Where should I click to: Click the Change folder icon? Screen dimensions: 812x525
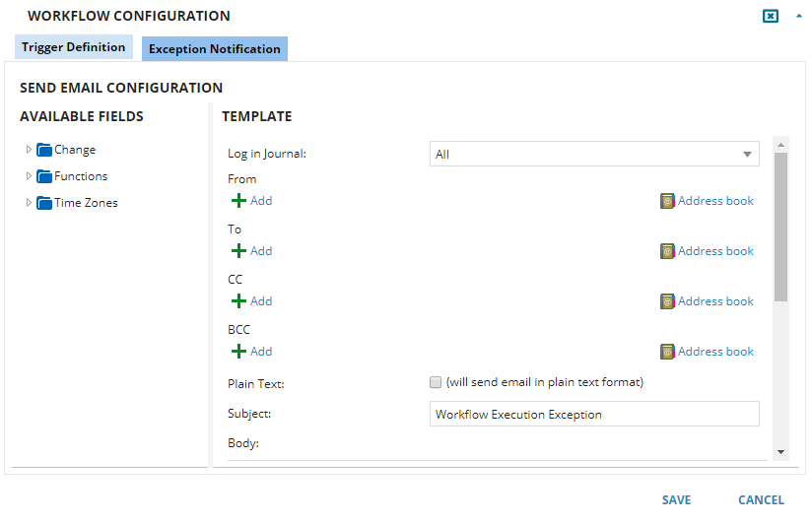point(44,150)
